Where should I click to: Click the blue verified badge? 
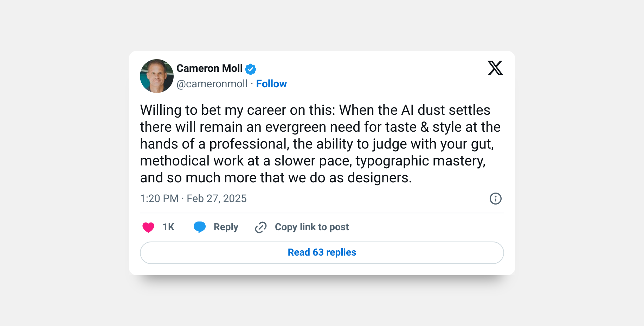pyautogui.click(x=251, y=69)
